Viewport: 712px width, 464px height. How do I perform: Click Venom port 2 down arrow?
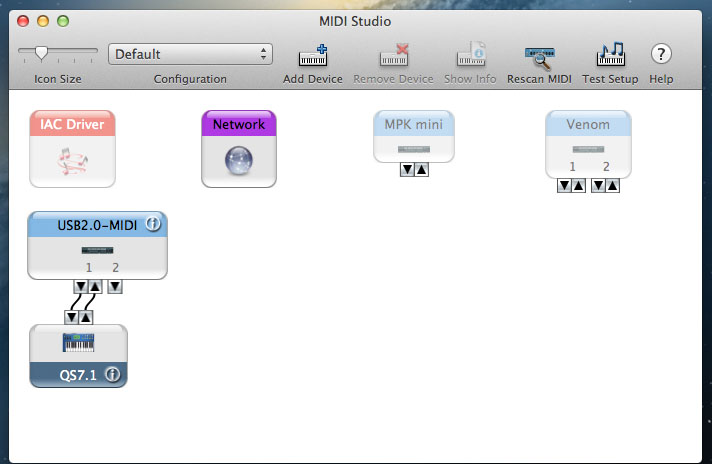598,186
